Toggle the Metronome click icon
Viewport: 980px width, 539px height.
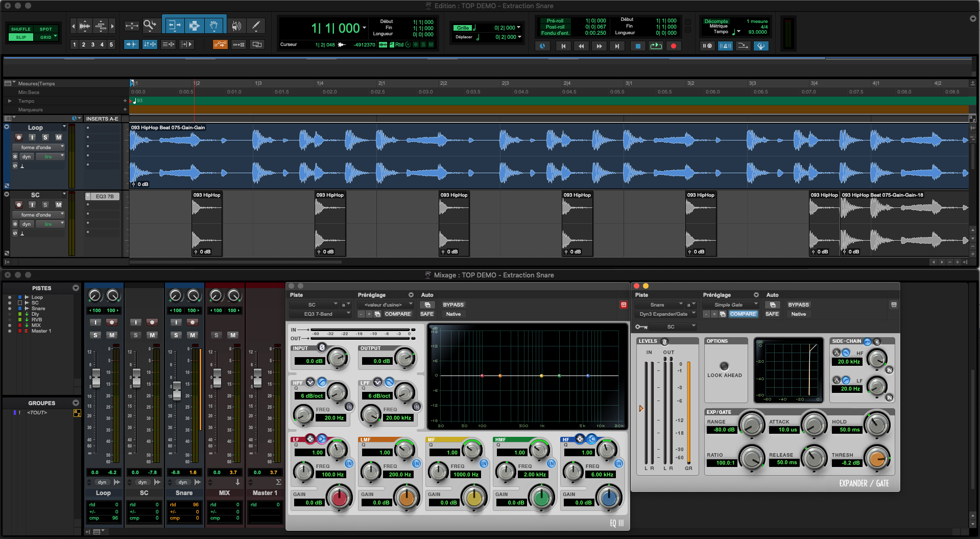click(725, 46)
